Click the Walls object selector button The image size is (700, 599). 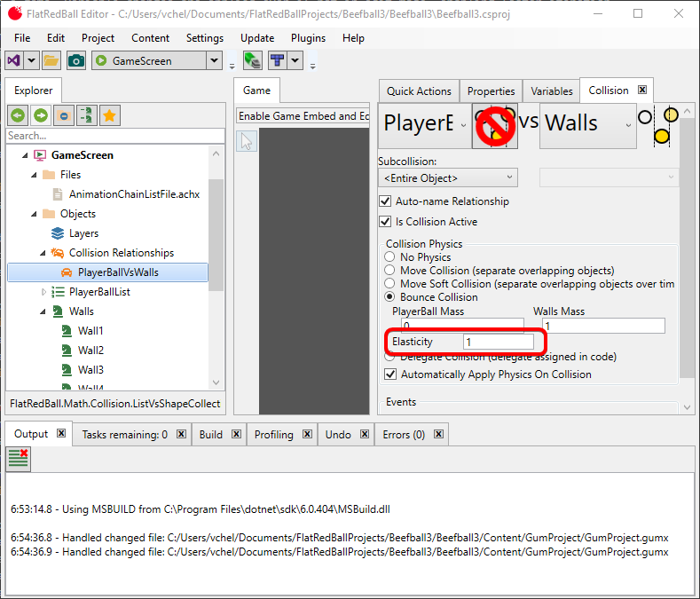587,122
